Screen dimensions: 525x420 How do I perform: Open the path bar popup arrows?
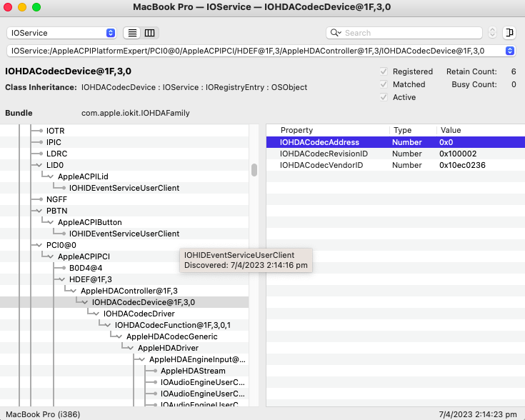point(509,51)
